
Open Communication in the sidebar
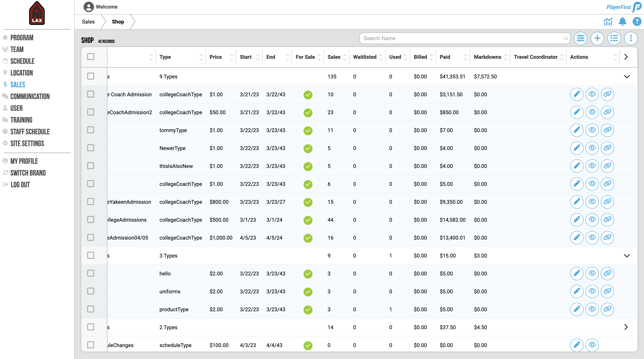pyautogui.click(x=30, y=96)
